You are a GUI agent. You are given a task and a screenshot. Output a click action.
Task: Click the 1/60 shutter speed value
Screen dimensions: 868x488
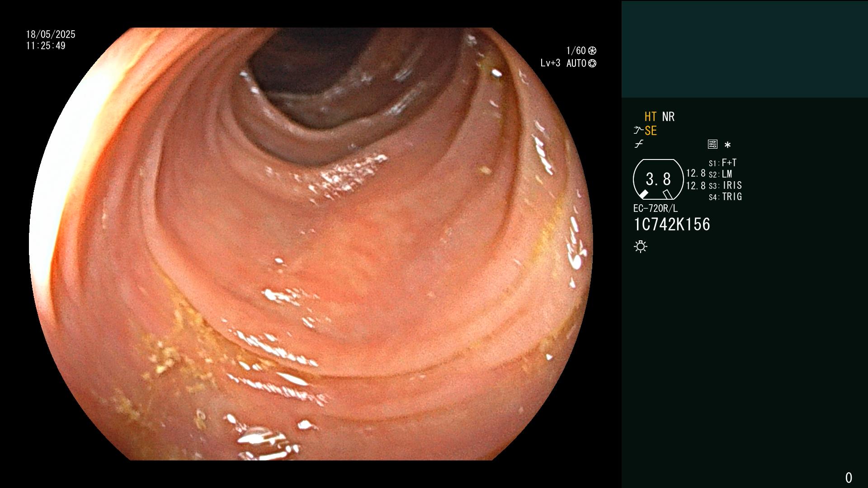(x=576, y=51)
